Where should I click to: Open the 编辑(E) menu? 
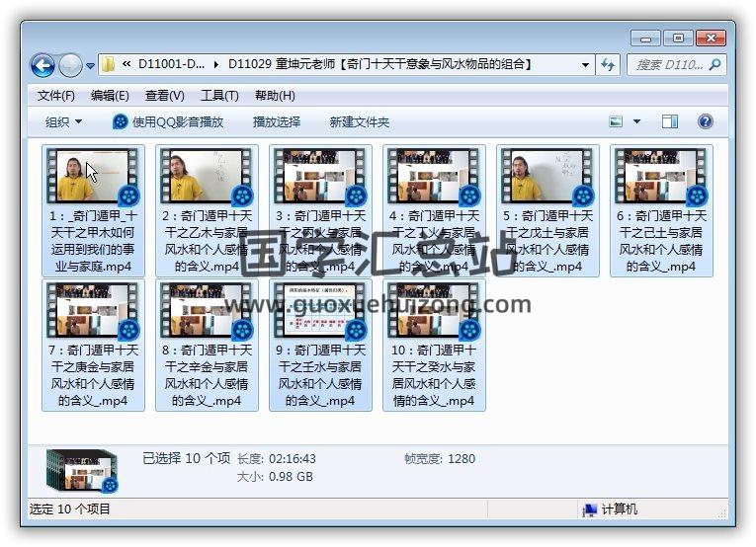[110, 96]
